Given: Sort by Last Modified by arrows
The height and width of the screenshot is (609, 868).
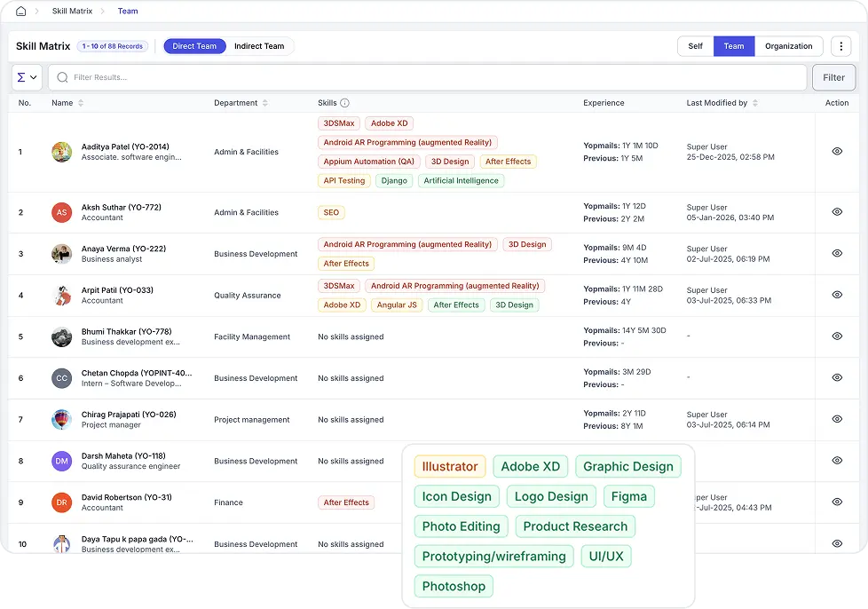Looking at the screenshot, I should click(x=755, y=103).
